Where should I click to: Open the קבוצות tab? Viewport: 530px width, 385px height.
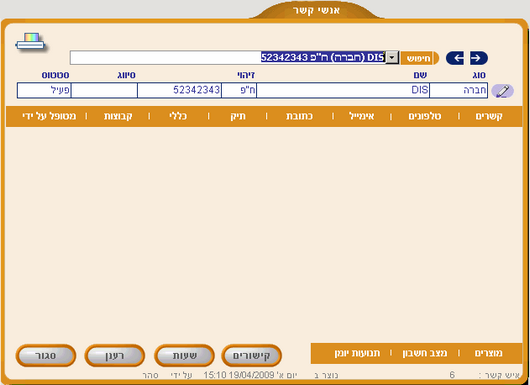click(x=118, y=116)
